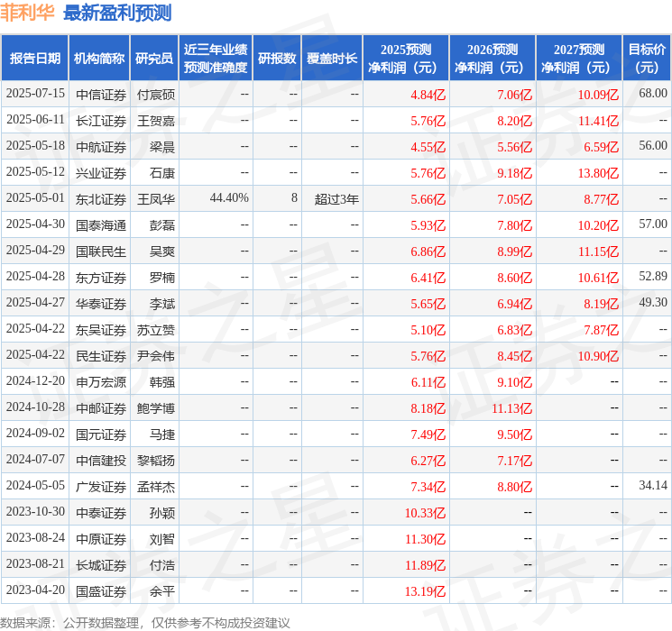Select analyst 王贺嘉
672x631 pixels.
pyautogui.click(x=155, y=121)
